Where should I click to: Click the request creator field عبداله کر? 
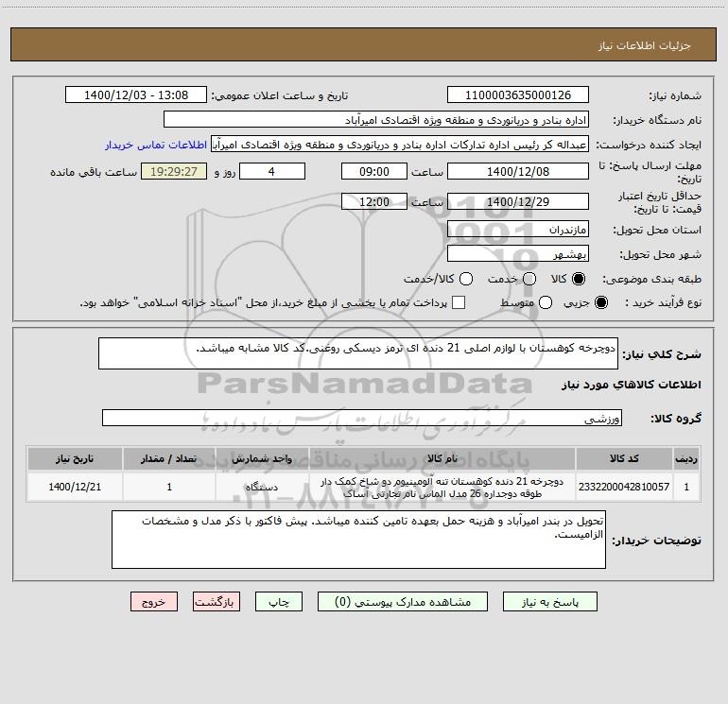[400, 145]
